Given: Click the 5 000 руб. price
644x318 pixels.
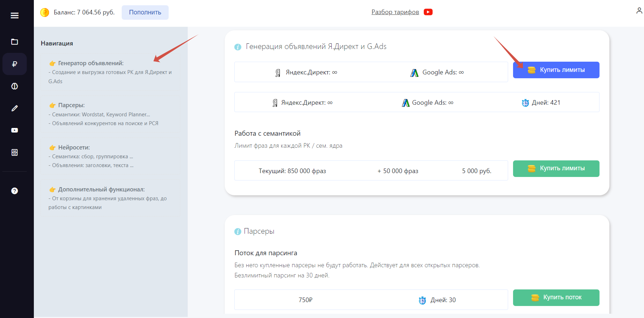Looking at the screenshot, I should [477, 171].
